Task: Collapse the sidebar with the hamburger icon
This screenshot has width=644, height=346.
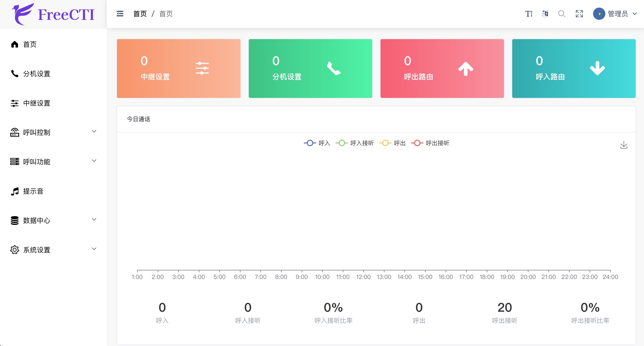Action: (120, 14)
